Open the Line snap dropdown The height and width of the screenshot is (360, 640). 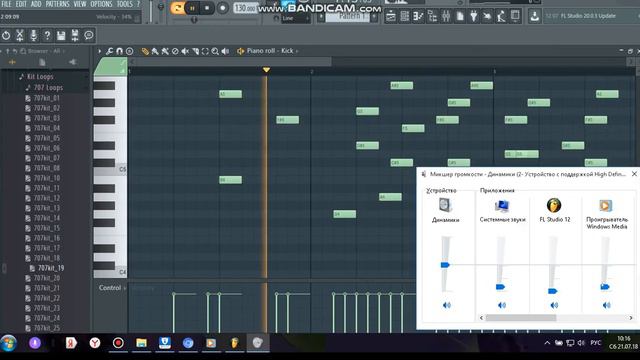295,18
